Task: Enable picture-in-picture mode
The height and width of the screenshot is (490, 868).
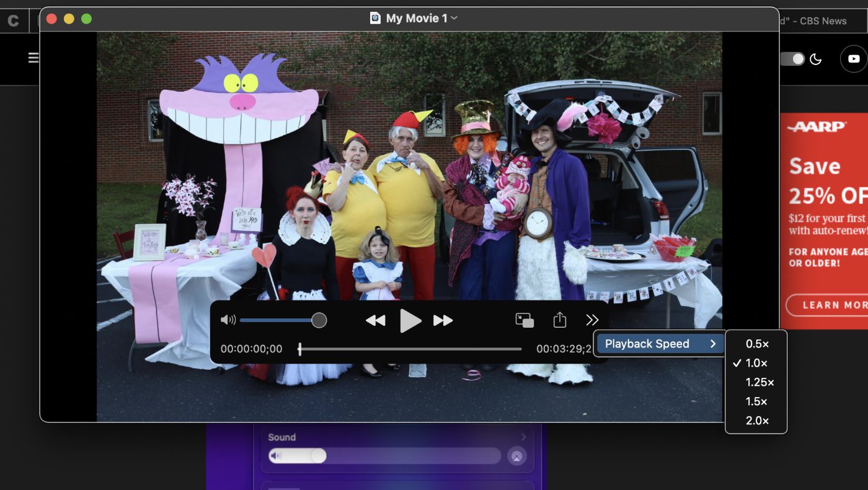Action: pos(525,320)
